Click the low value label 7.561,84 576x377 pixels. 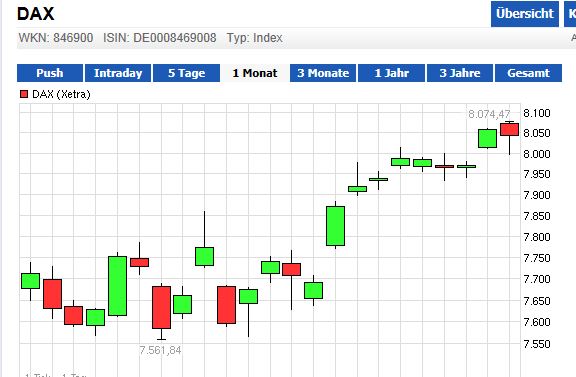click(x=161, y=350)
